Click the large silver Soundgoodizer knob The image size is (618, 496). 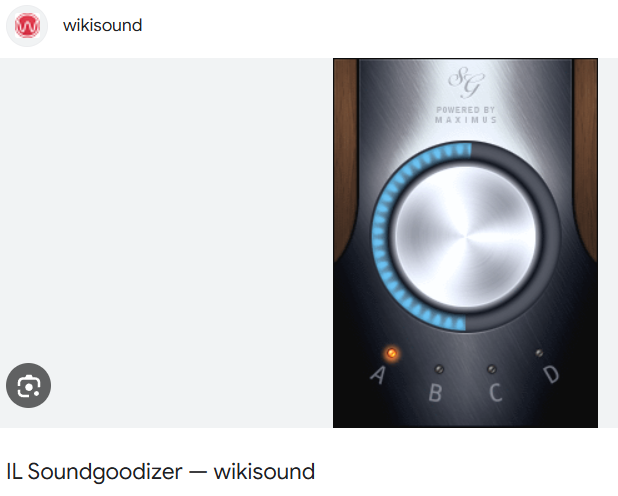click(x=465, y=237)
